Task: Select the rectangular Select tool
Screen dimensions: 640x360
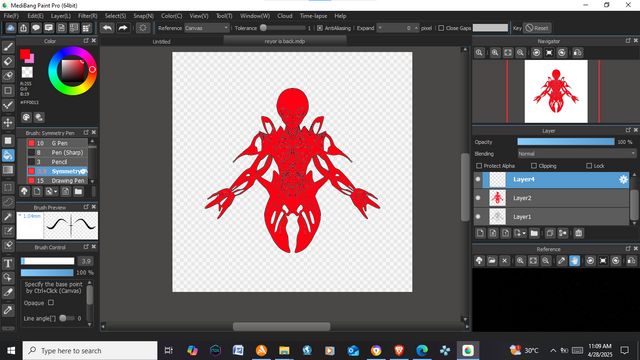Action: tap(8, 188)
